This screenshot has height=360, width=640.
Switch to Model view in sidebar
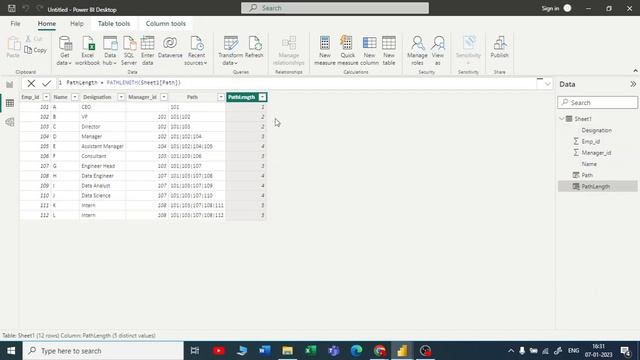pyautogui.click(x=10, y=122)
